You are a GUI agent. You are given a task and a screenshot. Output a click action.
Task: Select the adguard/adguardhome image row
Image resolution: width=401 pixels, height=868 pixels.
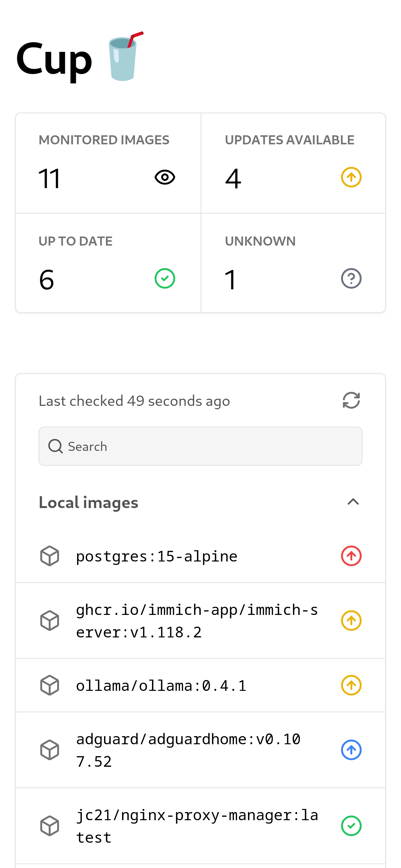[x=188, y=751]
